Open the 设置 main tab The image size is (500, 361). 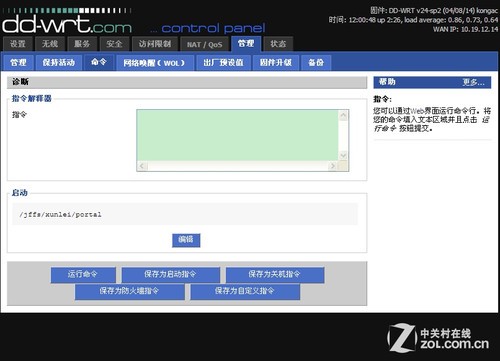tap(18, 44)
